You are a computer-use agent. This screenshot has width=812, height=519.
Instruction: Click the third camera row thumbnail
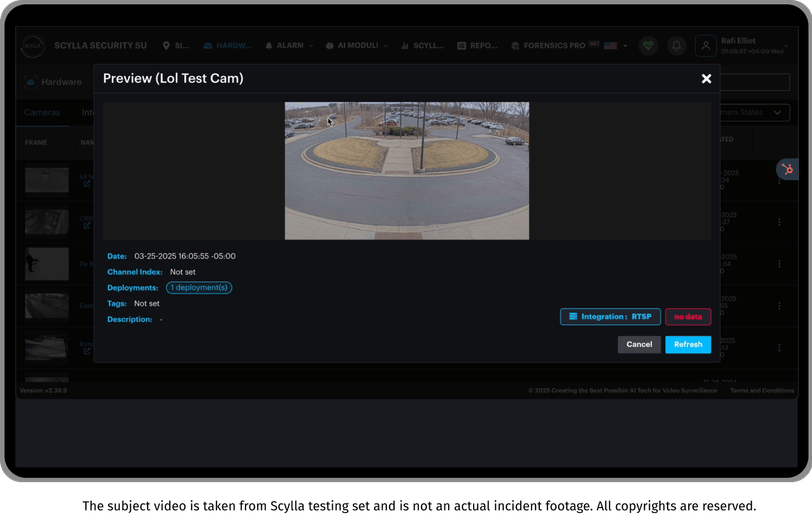47,264
